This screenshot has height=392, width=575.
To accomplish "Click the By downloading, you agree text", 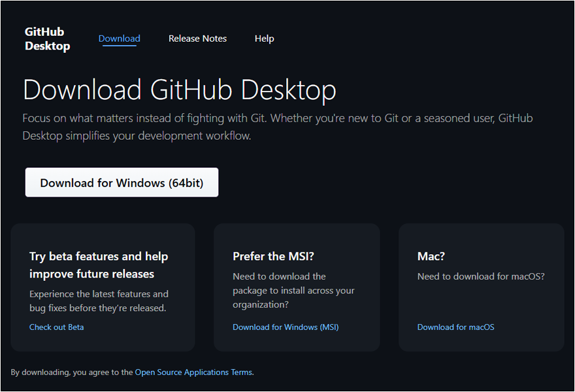I will [72, 372].
